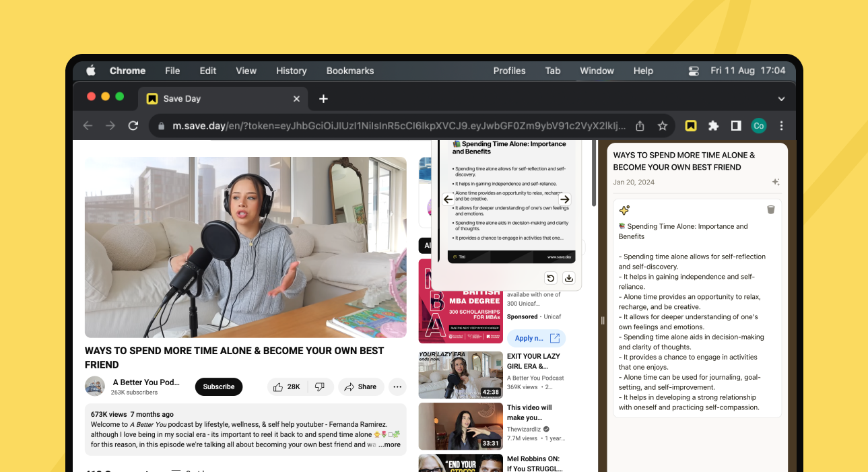The width and height of the screenshot is (868, 472).
Task: Regenerate the summary card image
Action: 550,278
